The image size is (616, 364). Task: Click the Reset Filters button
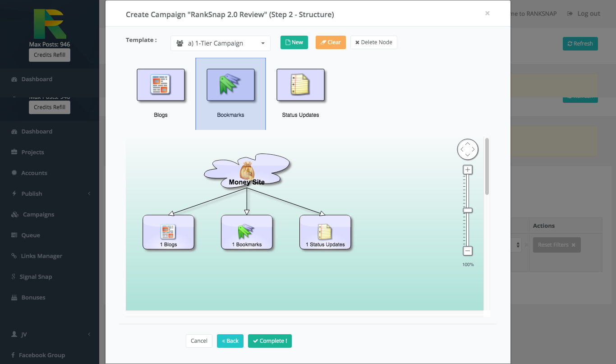coord(557,245)
